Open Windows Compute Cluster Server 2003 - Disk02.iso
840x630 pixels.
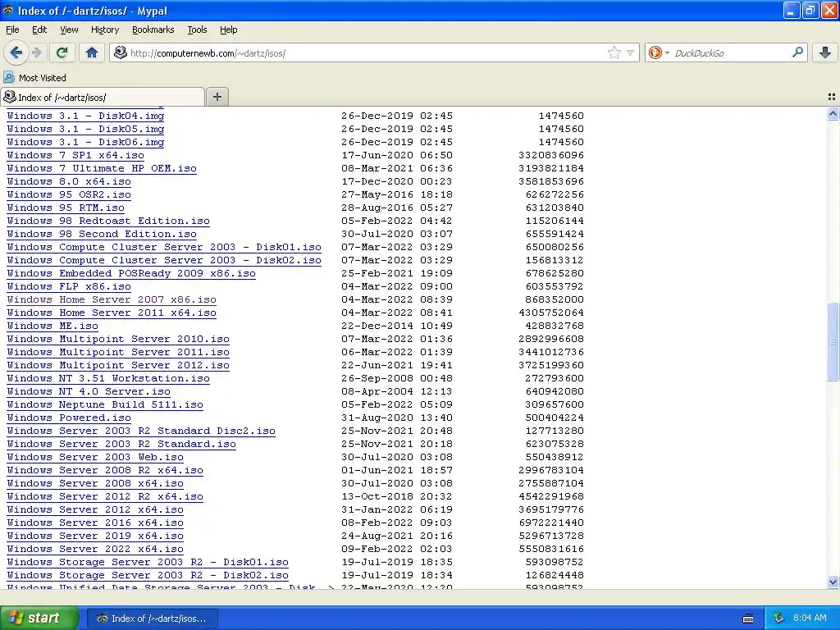coord(164,260)
